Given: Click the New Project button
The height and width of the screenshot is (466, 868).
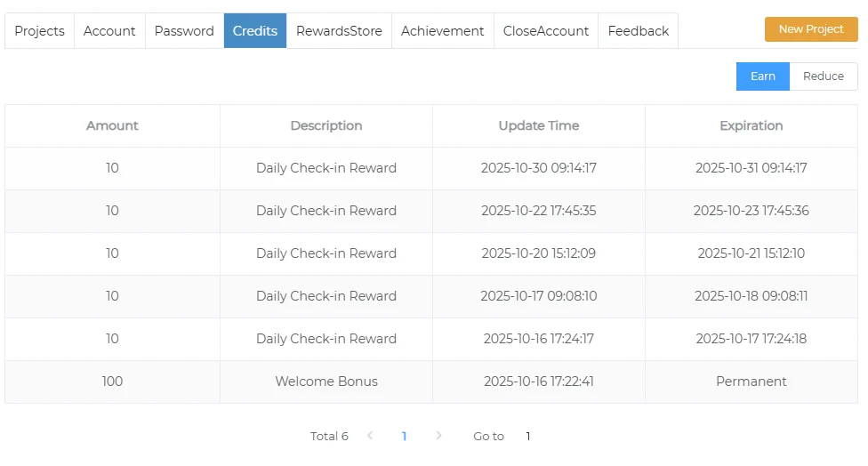Looking at the screenshot, I should (811, 29).
